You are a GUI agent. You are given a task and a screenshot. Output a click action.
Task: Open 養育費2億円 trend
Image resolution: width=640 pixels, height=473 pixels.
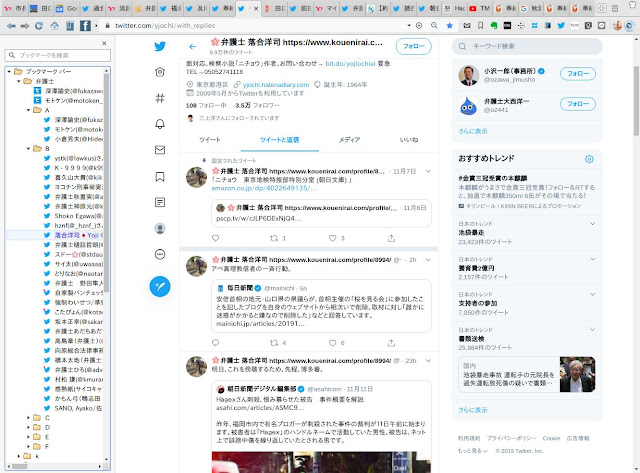(476, 268)
